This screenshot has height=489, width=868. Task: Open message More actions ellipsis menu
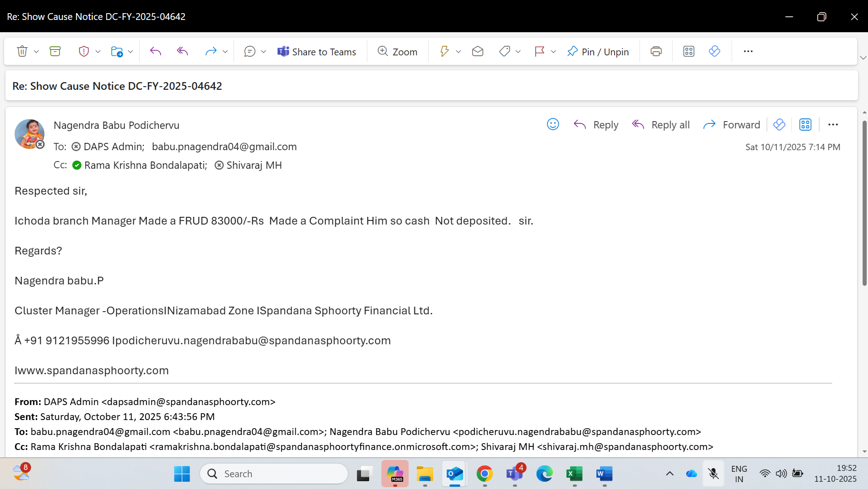[x=833, y=124]
